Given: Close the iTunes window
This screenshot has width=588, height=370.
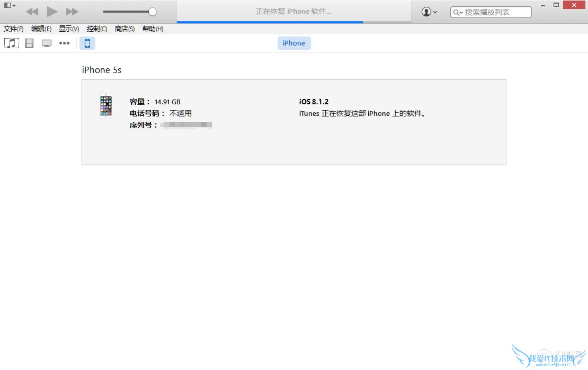Looking at the screenshot, I should tap(574, 5).
